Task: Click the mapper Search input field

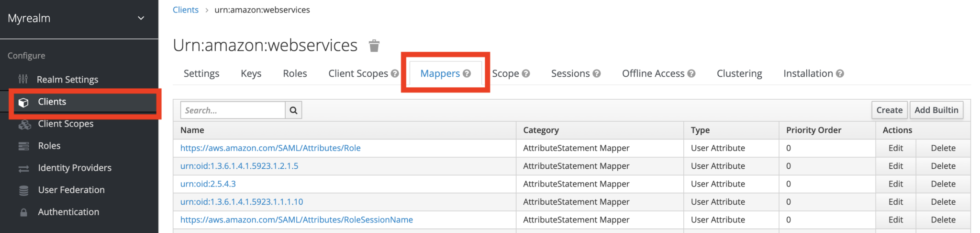Action: [233, 110]
